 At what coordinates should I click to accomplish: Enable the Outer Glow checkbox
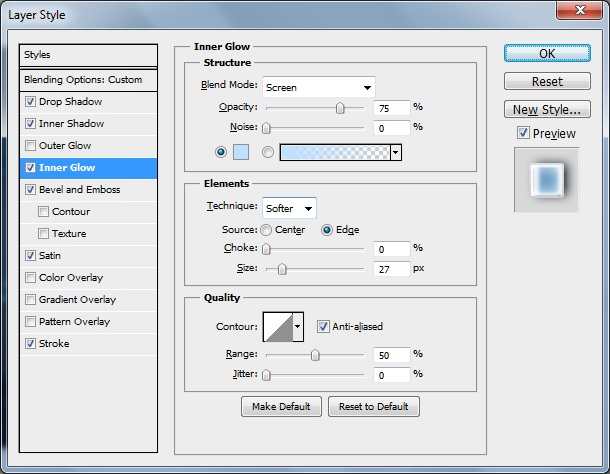coord(30,145)
